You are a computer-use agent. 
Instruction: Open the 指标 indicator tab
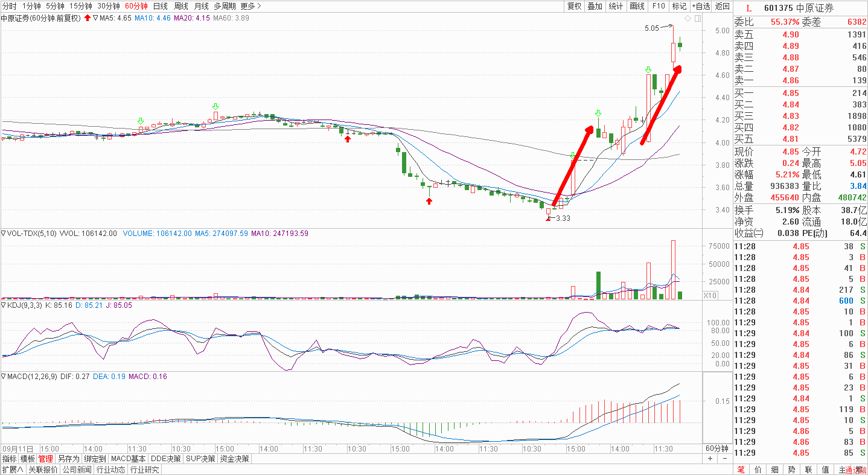pyautogui.click(x=10, y=459)
